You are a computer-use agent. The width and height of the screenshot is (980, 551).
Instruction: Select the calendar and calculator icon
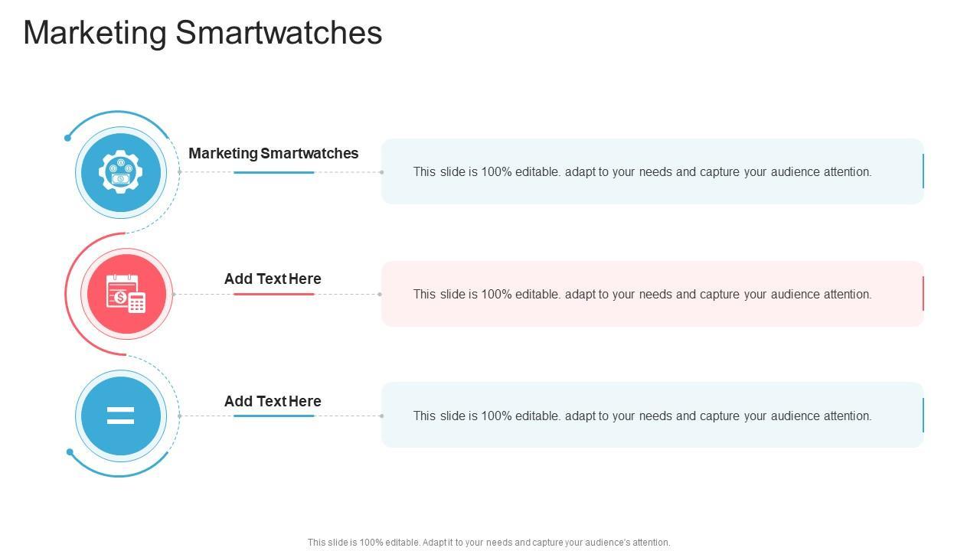point(126,294)
